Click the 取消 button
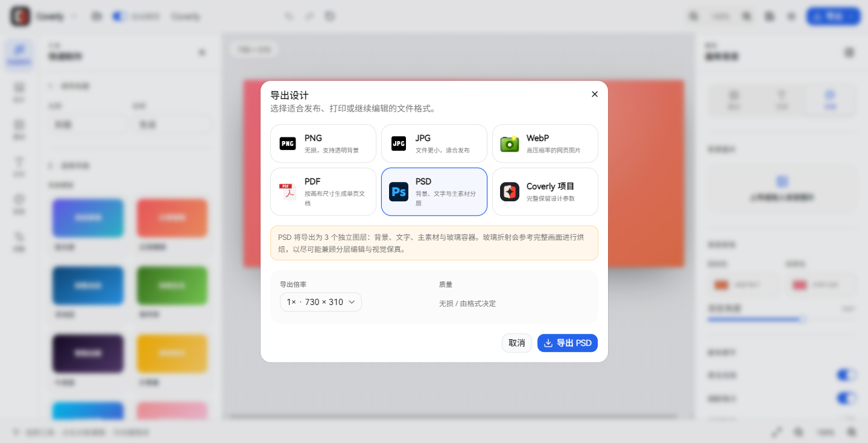Viewport: 868px width, 443px height. 517,343
